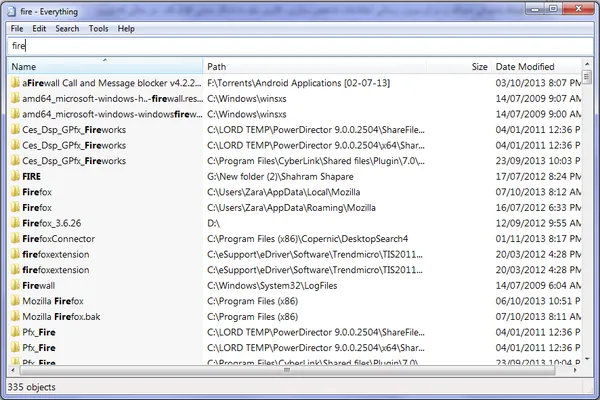The width and height of the screenshot is (600, 400).
Task: Click date '01/11/2013 8:17 PM'
Action: coord(538,239)
